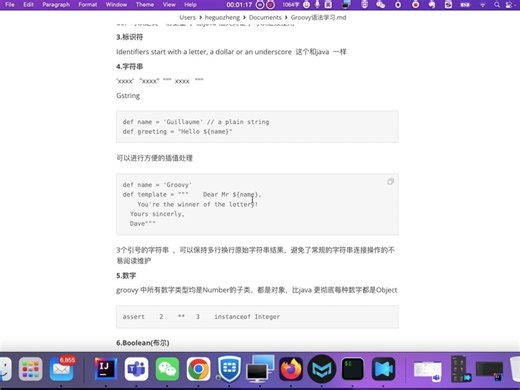
Task: Pause recording via menu bar pause icon
Action: (260, 5)
